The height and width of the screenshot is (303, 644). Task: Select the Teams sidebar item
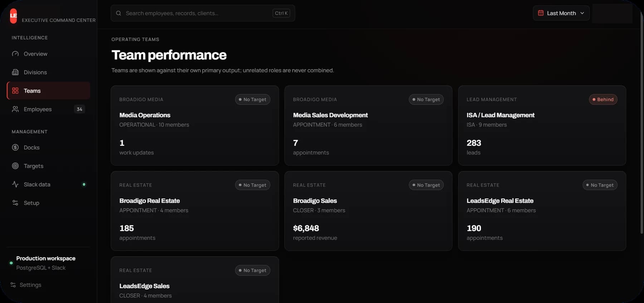(x=48, y=91)
